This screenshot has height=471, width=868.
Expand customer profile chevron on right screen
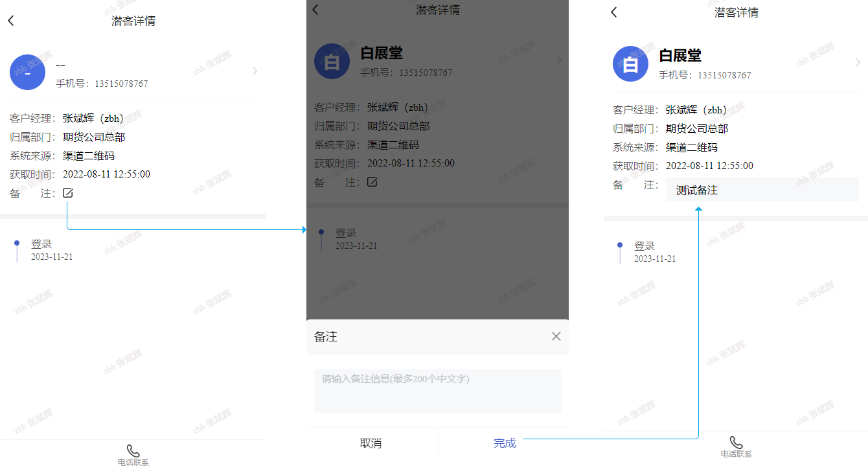(x=858, y=62)
